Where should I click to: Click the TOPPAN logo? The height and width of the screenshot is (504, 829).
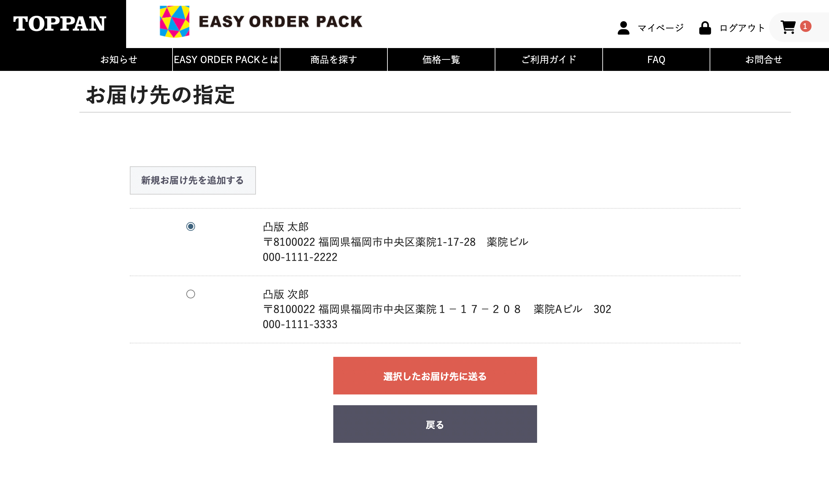coord(60,24)
